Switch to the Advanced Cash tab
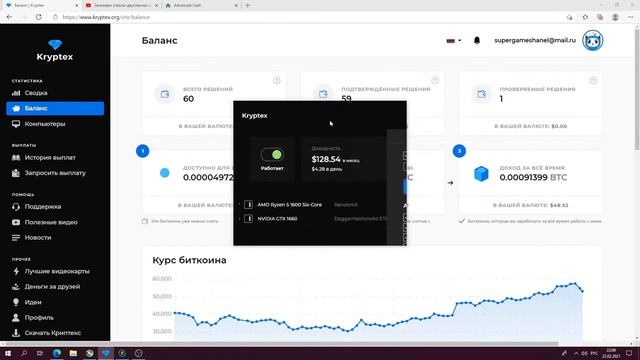The width and height of the screenshot is (640, 360). (200, 5)
